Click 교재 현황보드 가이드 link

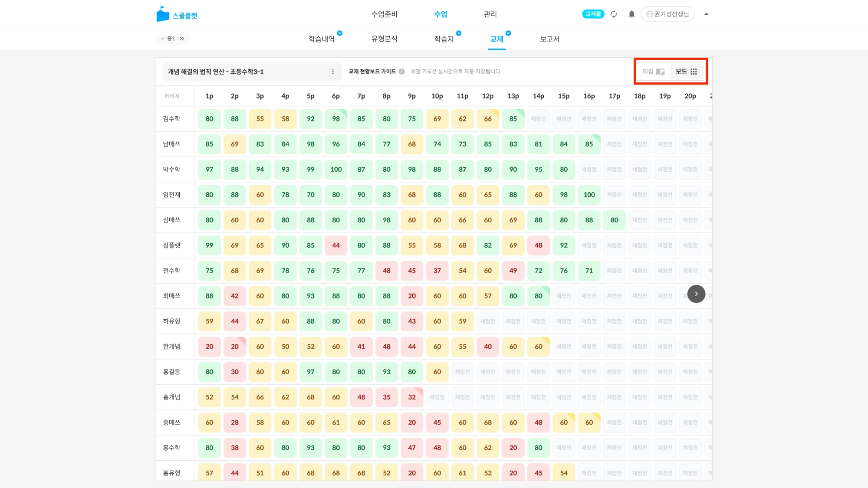[372, 72]
